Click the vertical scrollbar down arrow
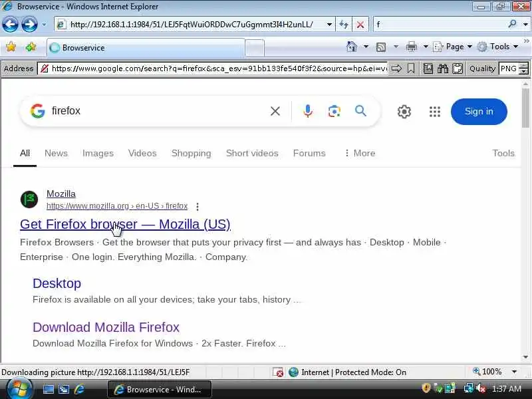Screen dimensions: 532x399 coord(526,357)
